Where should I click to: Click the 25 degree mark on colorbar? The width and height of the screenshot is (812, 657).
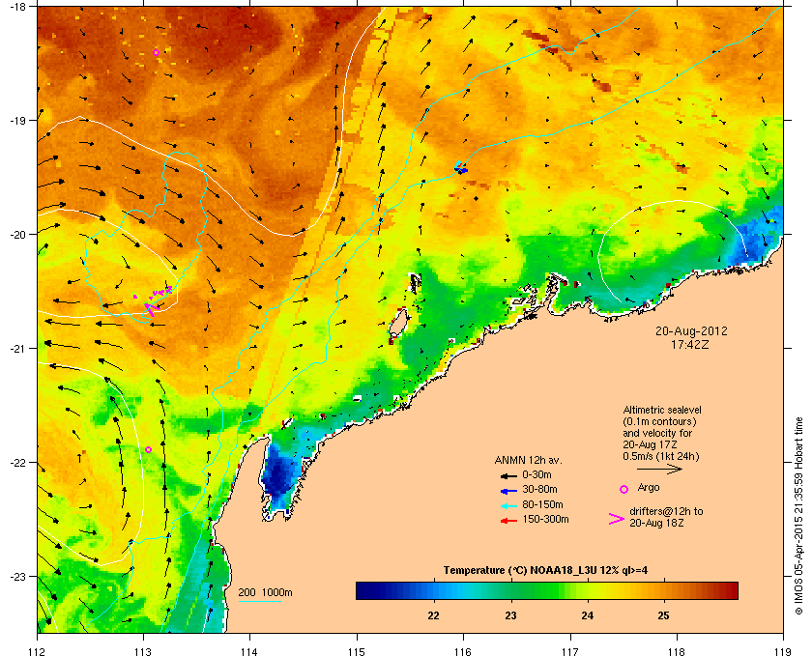(663, 615)
